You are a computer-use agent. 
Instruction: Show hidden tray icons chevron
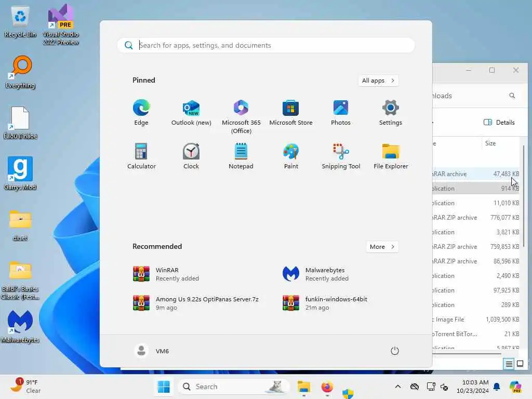pos(397,387)
